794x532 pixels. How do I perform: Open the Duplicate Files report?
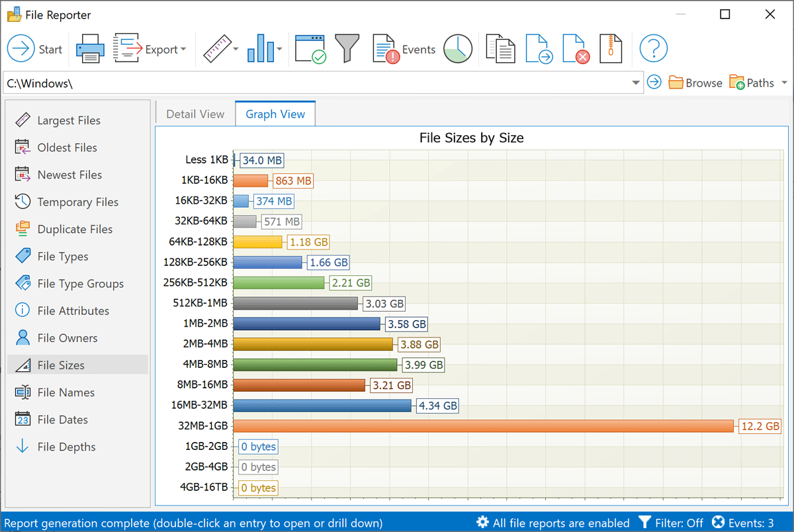tap(77, 229)
